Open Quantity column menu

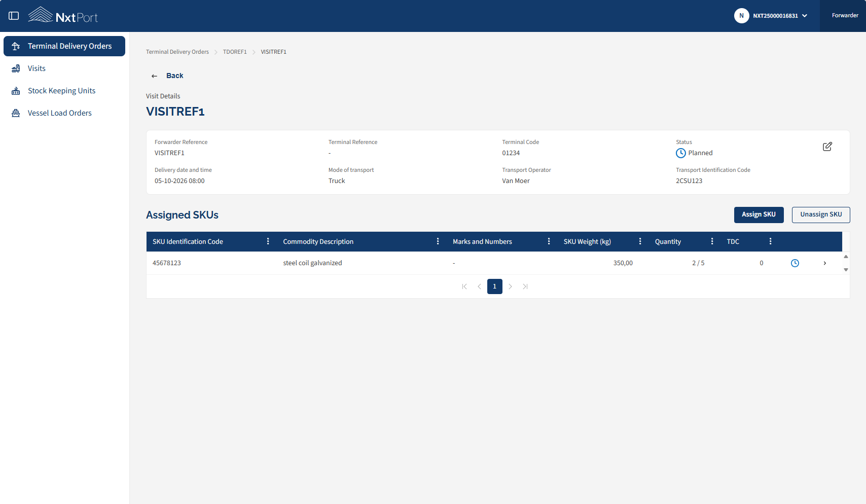[712, 241]
